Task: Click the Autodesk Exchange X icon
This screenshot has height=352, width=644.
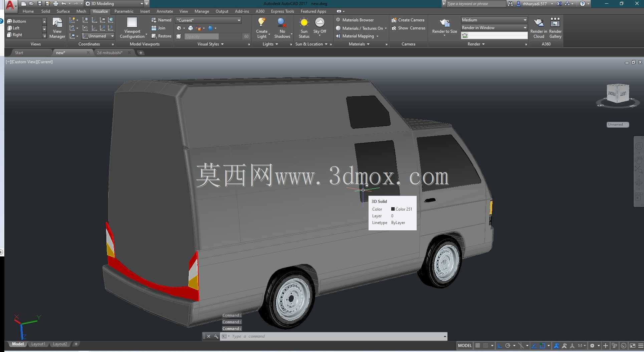Action: 559,4
